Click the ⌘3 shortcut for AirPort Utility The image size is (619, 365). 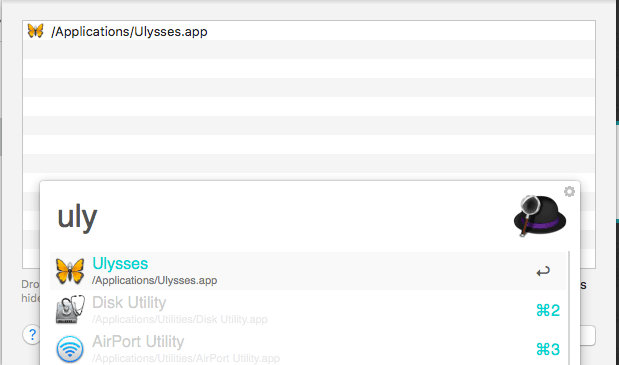tap(548, 349)
